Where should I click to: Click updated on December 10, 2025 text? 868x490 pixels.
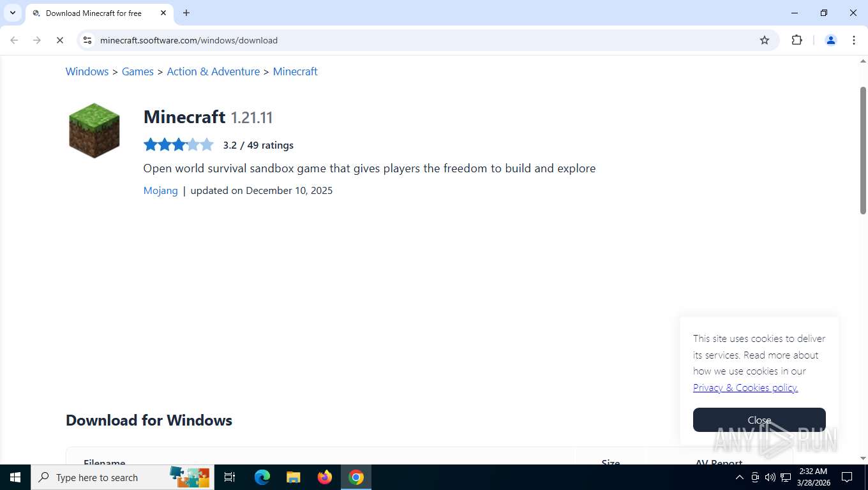pos(262,190)
